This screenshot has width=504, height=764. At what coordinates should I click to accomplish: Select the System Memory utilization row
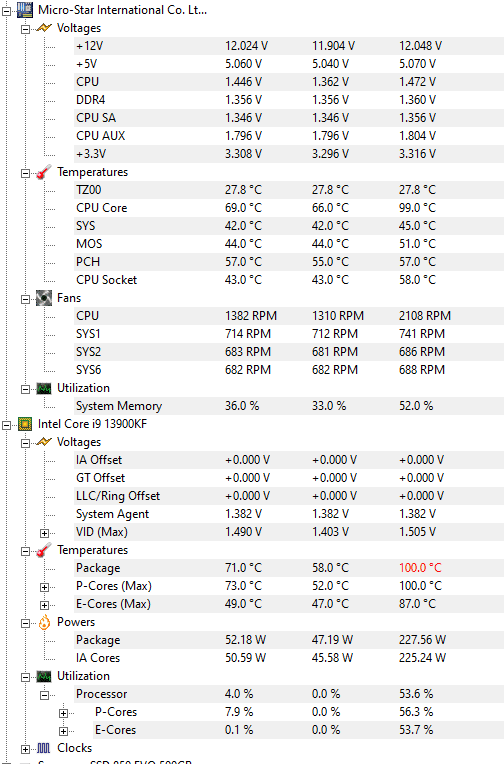pyautogui.click(x=289, y=406)
